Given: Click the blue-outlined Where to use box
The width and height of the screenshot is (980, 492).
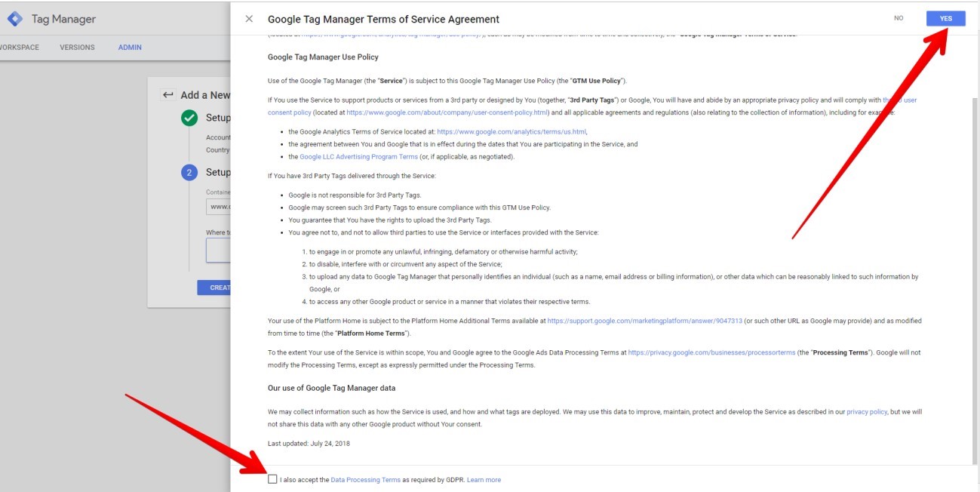Looking at the screenshot, I should coord(219,251).
